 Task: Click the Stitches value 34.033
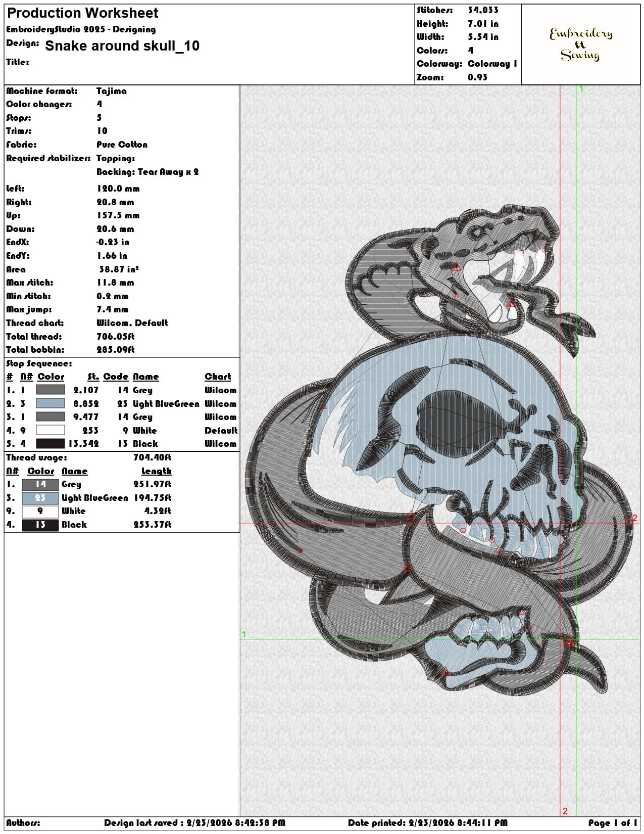pos(483,10)
